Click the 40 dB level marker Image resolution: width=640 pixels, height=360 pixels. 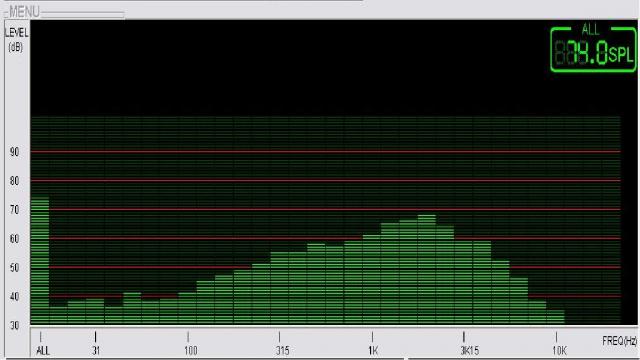click(14, 297)
